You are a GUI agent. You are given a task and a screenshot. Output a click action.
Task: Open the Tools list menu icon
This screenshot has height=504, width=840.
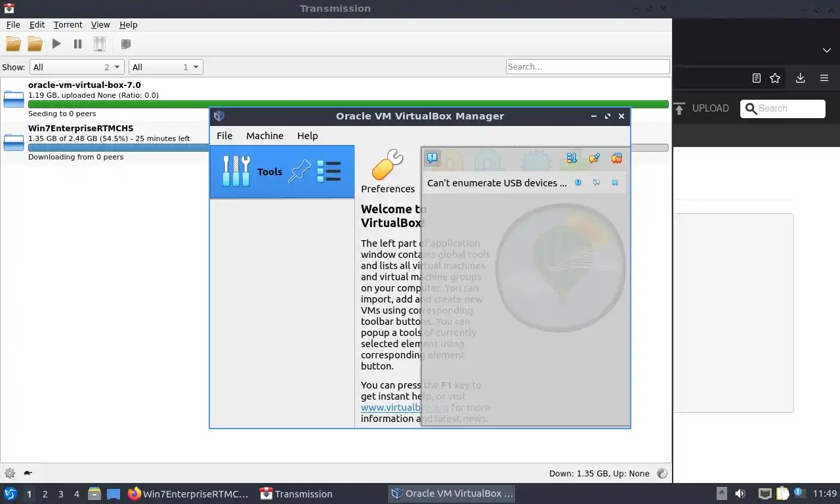pos(329,172)
